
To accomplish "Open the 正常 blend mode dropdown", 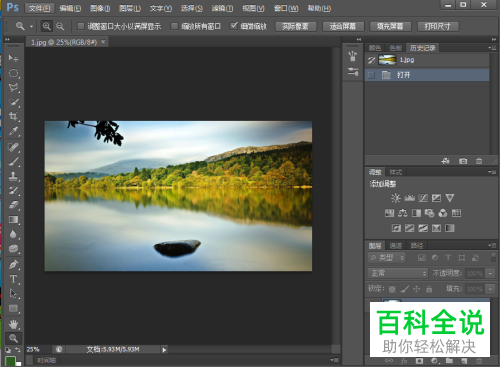I will (x=398, y=273).
